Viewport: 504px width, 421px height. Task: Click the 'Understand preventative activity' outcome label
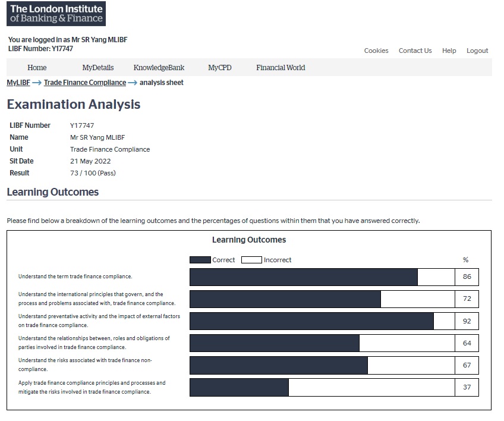click(x=99, y=321)
